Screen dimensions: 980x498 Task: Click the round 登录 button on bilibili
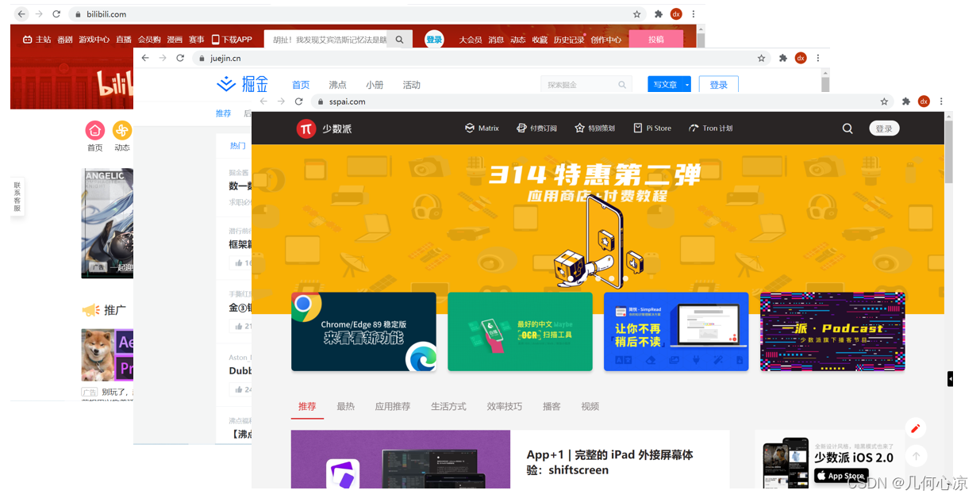[434, 40]
